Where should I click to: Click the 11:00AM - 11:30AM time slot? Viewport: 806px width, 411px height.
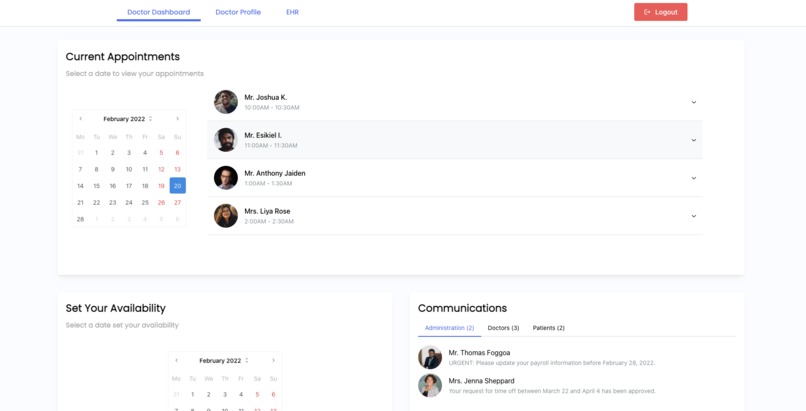271,146
